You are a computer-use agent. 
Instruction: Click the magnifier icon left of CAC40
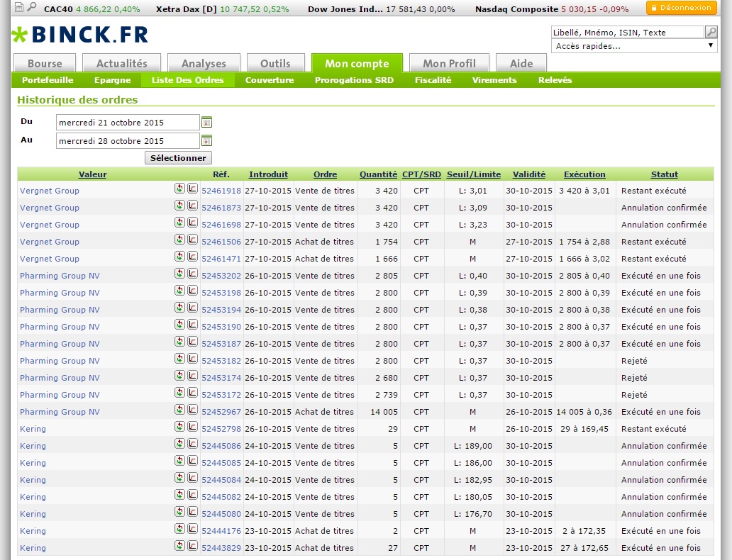(32, 6)
